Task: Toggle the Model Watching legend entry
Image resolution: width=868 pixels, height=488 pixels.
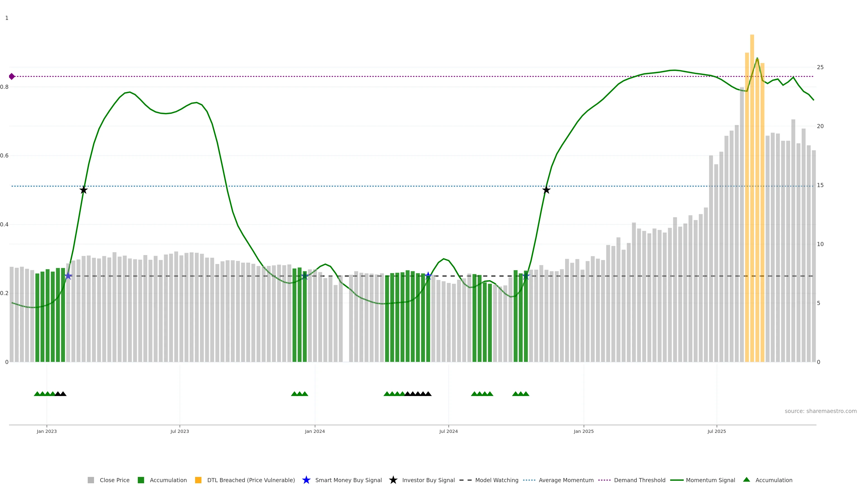Action: coord(496,480)
